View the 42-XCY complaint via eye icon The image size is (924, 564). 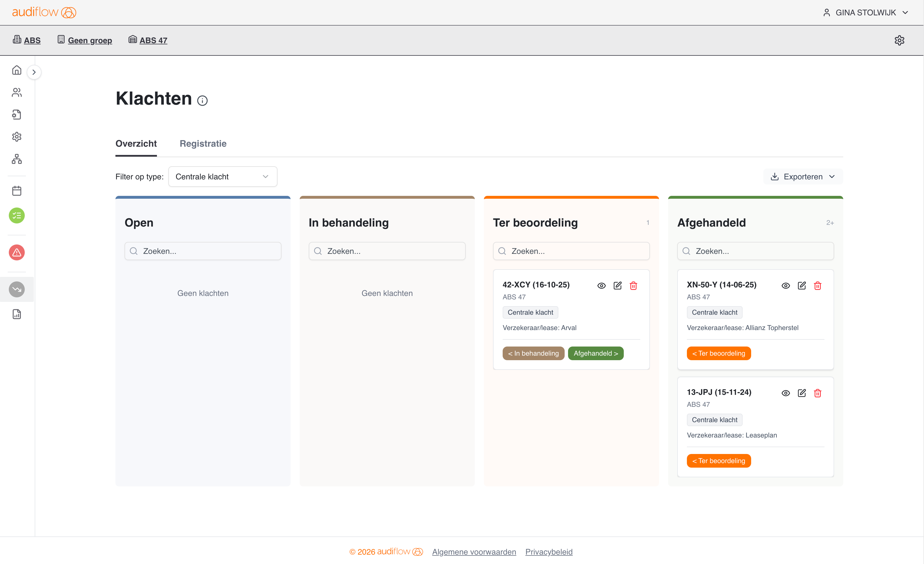tap(601, 285)
